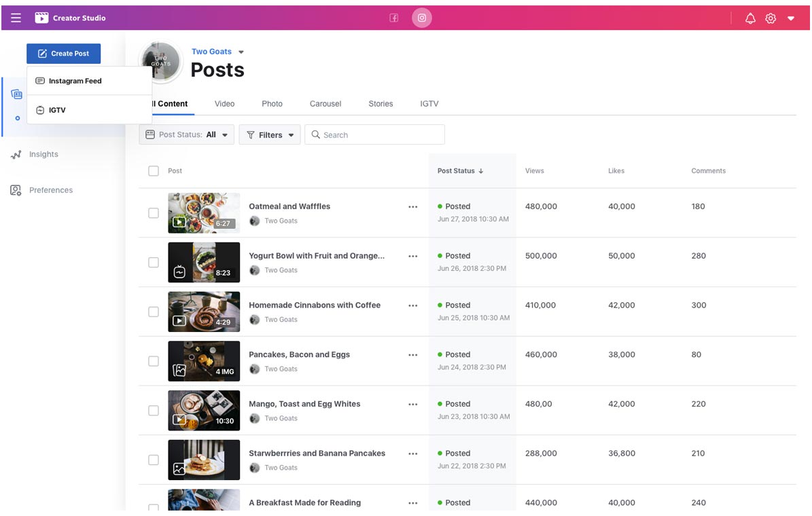Click the 36,800 likes value

(x=622, y=453)
